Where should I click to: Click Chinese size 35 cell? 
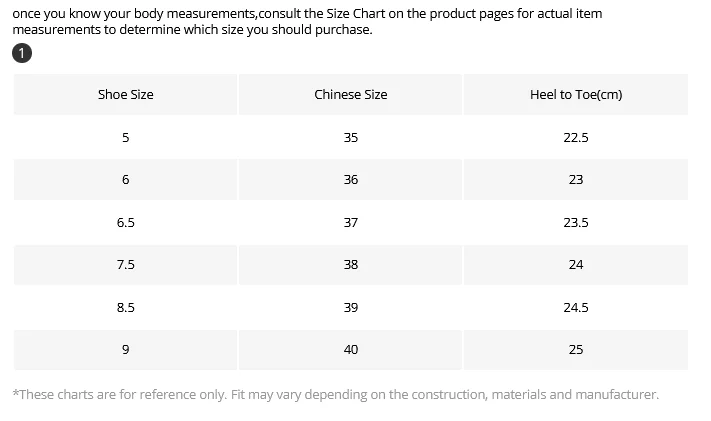coord(351,137)
